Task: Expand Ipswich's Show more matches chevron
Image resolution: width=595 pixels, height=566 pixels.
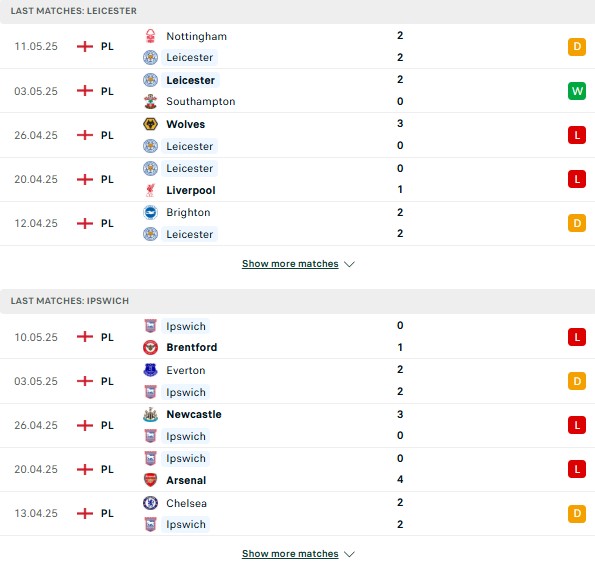Action: 349,554
